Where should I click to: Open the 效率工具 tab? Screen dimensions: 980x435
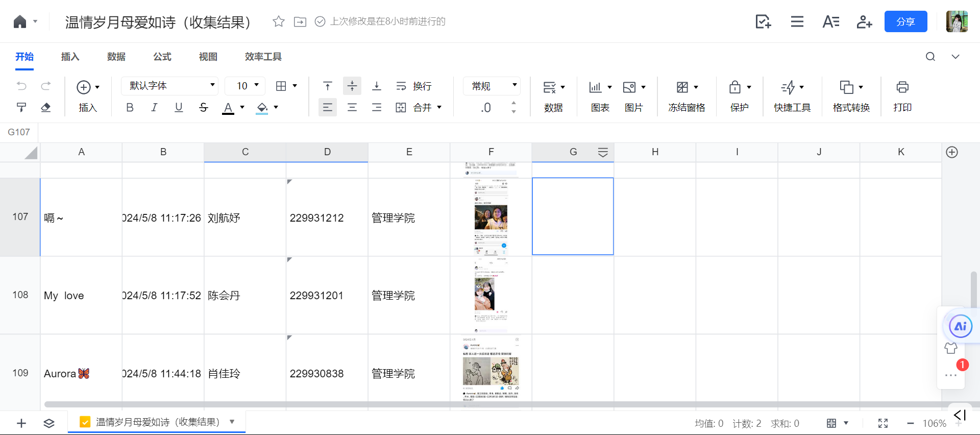coord(263,57)
